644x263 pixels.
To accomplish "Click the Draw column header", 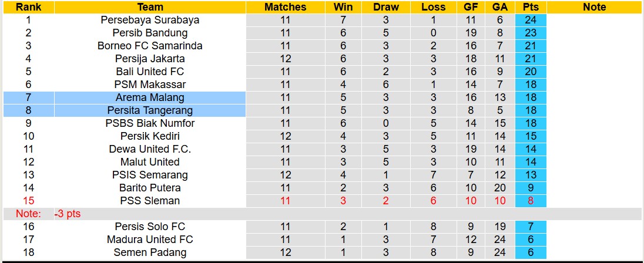I will [x=386, y=7].
